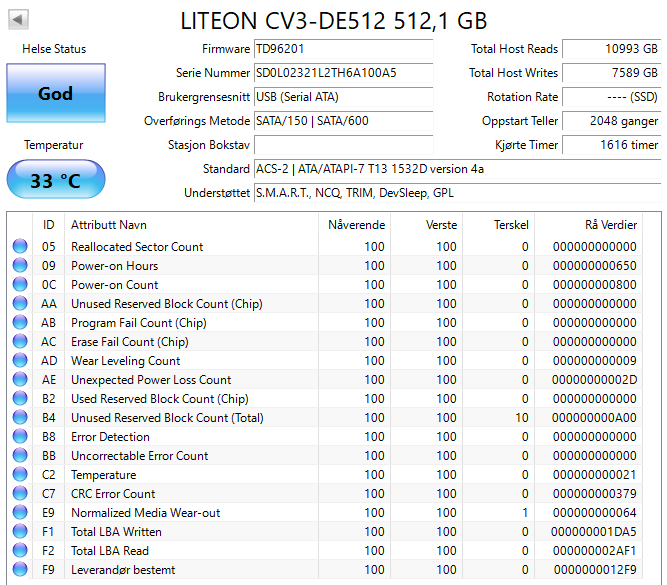Click the blue orb beside Temperature attribute
This screenshot has height=585, width=667.
click(20, 475)
